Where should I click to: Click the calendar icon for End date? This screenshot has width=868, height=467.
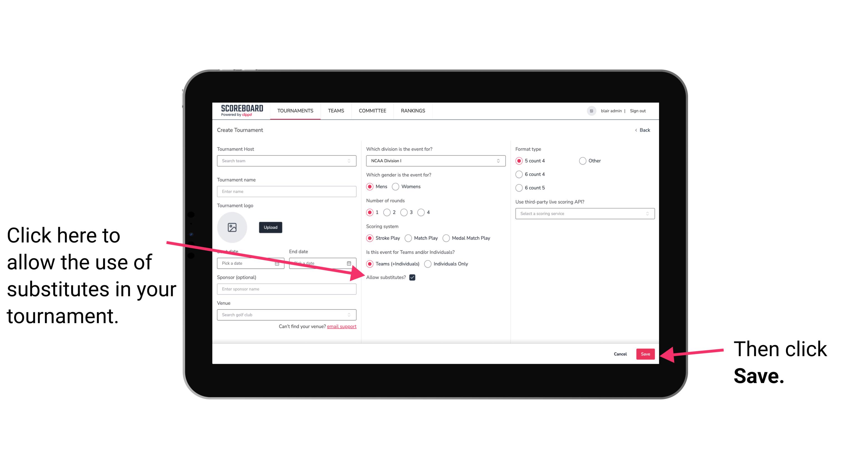(x=350, y=263)
